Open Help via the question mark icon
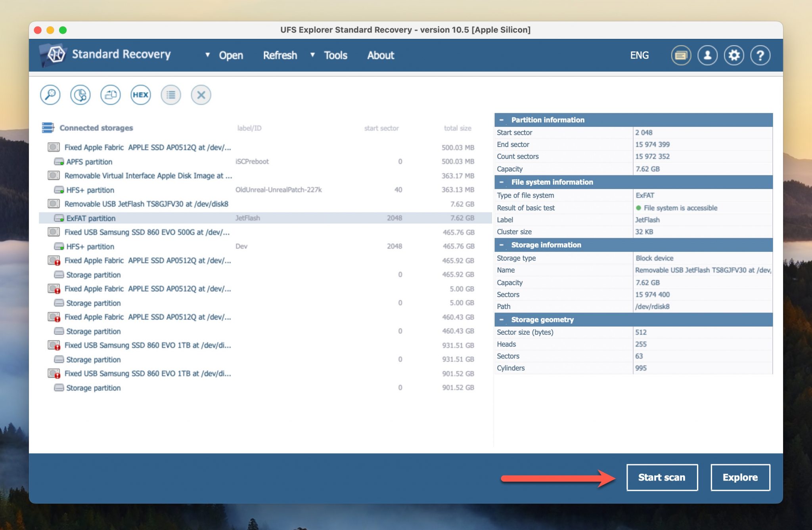 tap(760, 55)
